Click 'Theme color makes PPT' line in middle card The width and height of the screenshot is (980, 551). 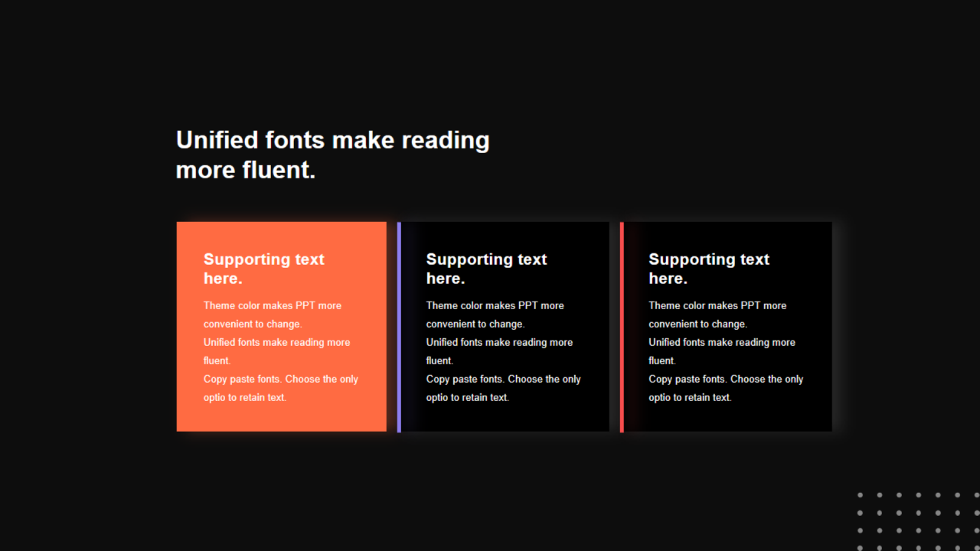click(x=495, y=305)
